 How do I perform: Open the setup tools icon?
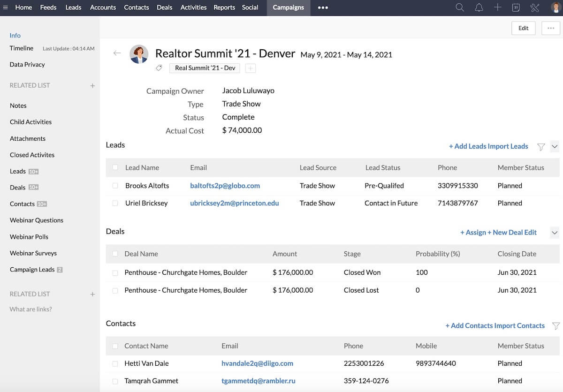(x=535, y=8)
